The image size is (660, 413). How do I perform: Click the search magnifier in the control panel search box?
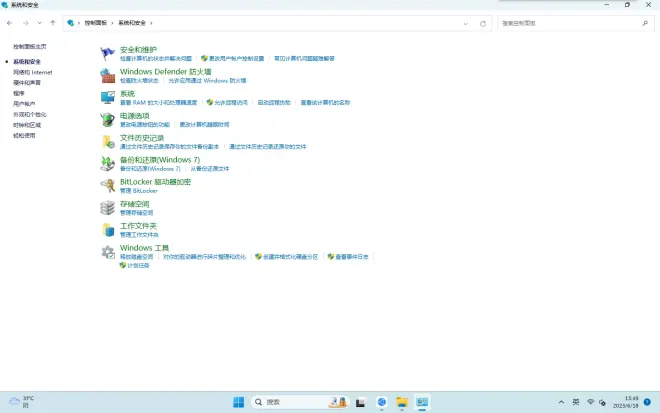(x=645, y=23)
